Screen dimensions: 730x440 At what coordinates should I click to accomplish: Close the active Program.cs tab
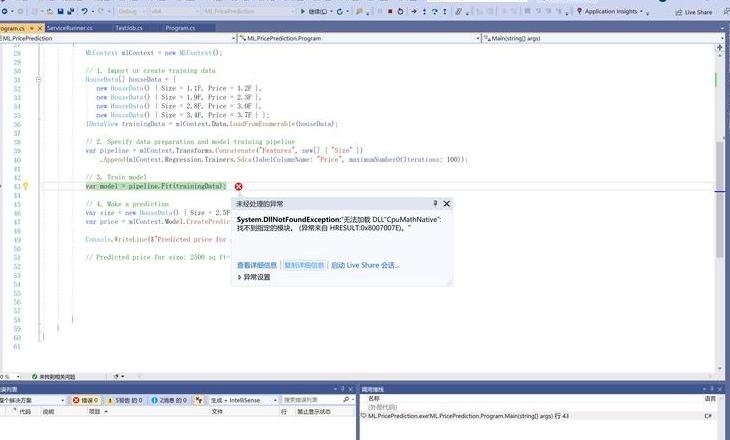click(x=40, y=28)
